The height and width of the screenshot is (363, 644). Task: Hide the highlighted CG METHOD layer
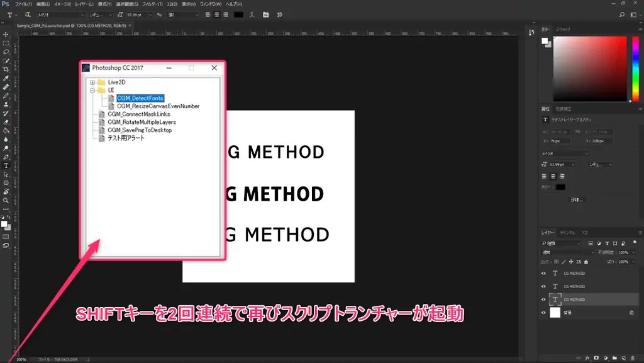(543, 299)
